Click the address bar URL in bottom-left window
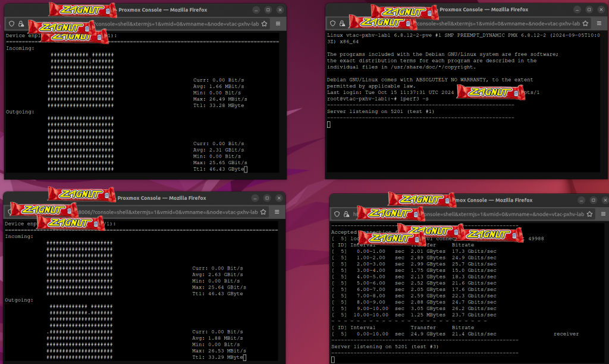The height and width of the screenshot is (364, 609). pyautogui.click(x=168, y=212)
